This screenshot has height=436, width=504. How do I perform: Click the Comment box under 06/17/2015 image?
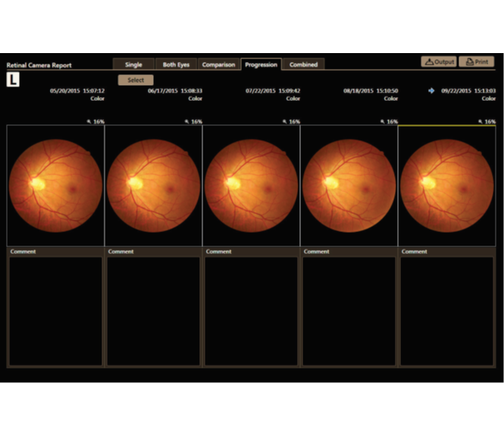153,311
